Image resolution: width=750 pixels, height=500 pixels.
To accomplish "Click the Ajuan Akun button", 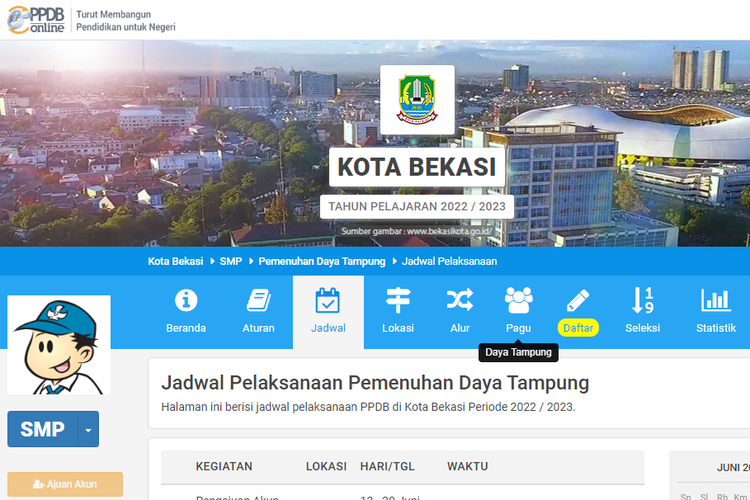I will click(65, 484).
